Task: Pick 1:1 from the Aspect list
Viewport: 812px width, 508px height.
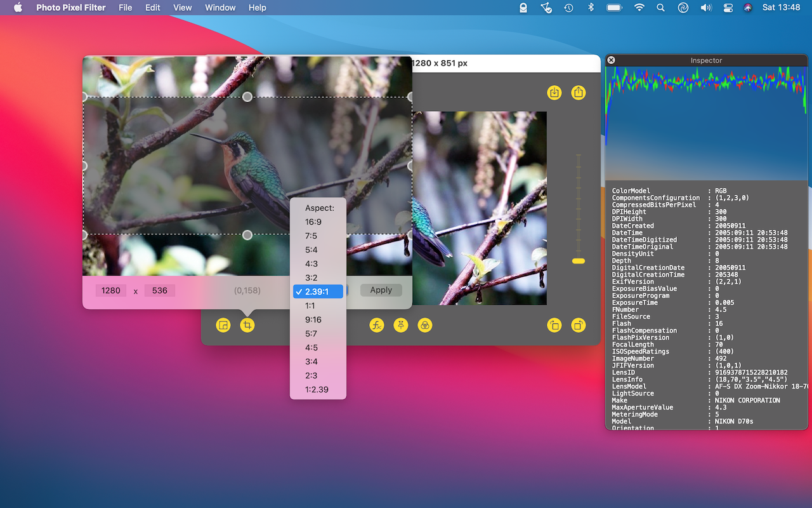Action: (310, 305)
